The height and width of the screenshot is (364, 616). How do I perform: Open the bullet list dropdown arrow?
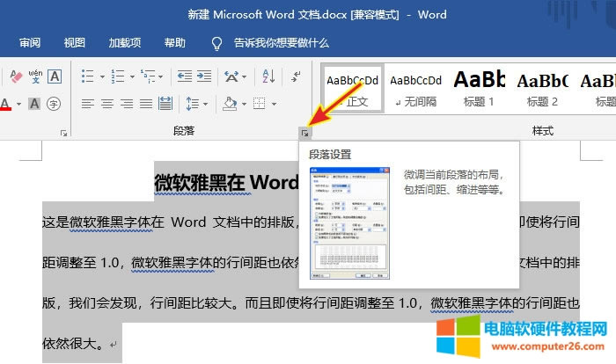pyautogui.click(x=102, y=76)
